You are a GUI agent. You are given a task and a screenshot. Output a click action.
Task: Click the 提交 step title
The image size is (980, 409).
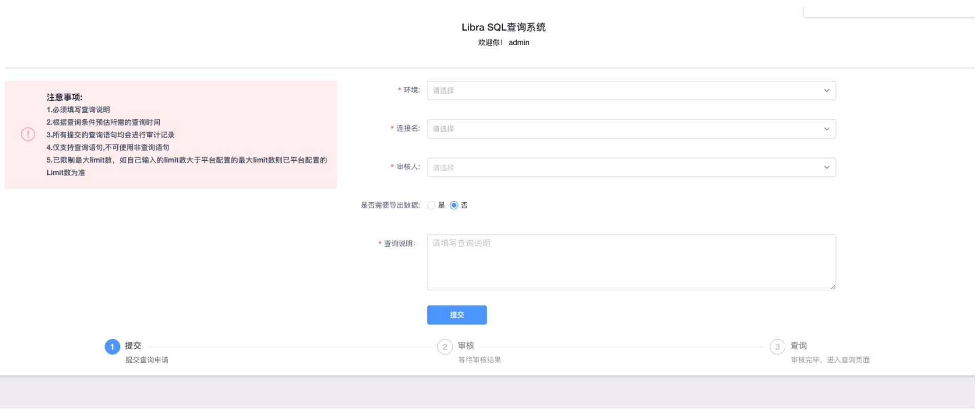133,346
